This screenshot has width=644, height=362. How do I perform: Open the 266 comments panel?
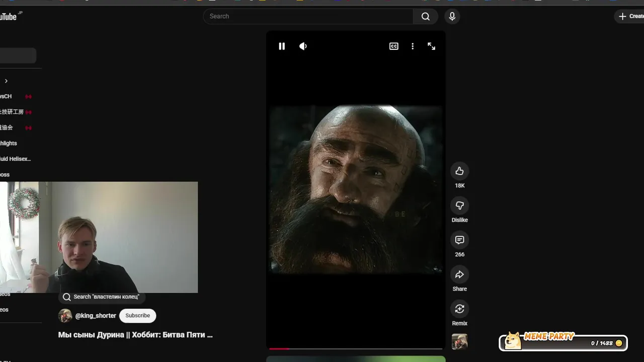coord(459,240)
